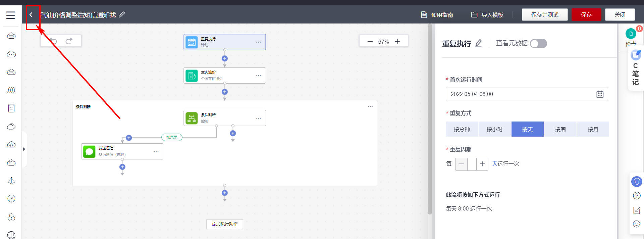
Task: Open more options for inner 条件判断 node
Action: point(258,118)
